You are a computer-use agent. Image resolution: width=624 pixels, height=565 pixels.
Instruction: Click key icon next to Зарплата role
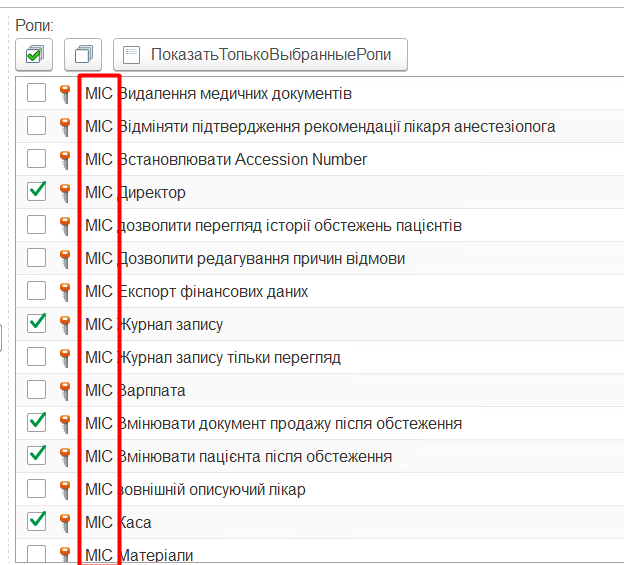coord(66,390)
